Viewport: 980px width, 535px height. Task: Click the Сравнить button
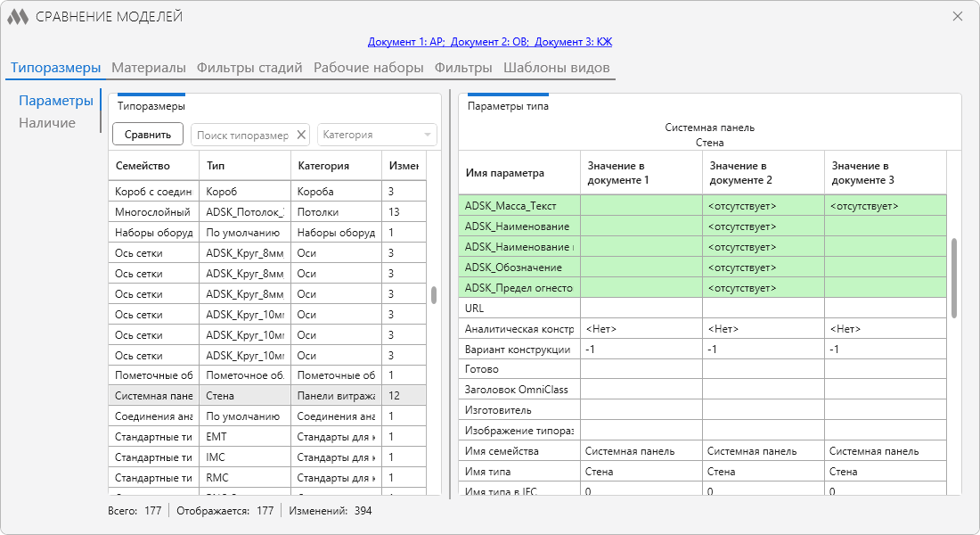(x=148, y=134)
